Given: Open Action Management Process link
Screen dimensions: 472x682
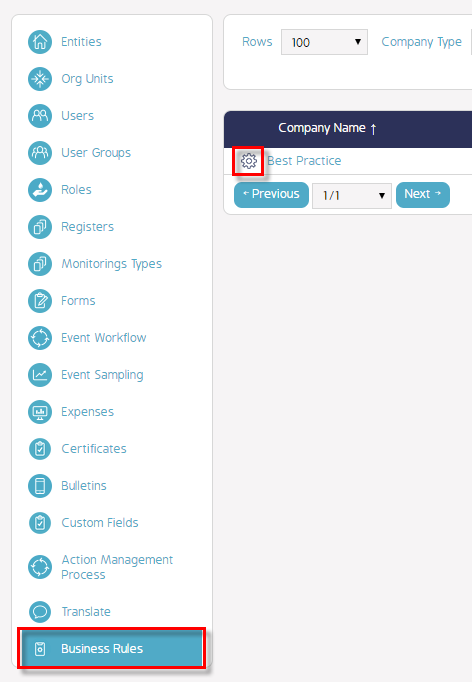Looking at the screenshot, I should coord(117,567).
